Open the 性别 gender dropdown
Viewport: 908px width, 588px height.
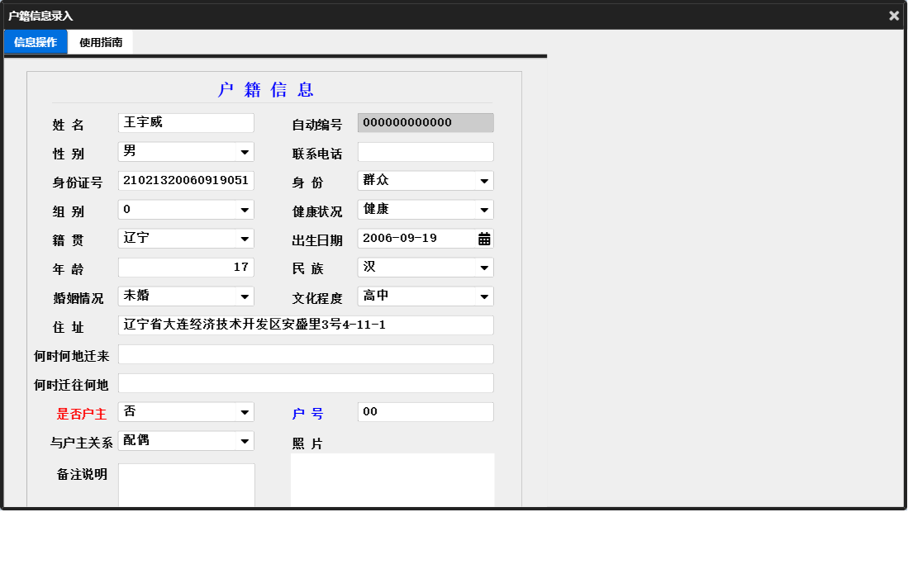[x=244, y=151]
